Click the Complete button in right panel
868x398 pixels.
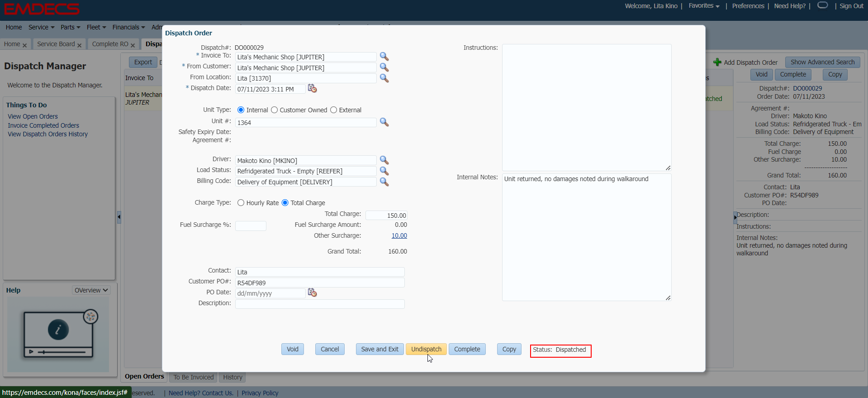(793, 74)
